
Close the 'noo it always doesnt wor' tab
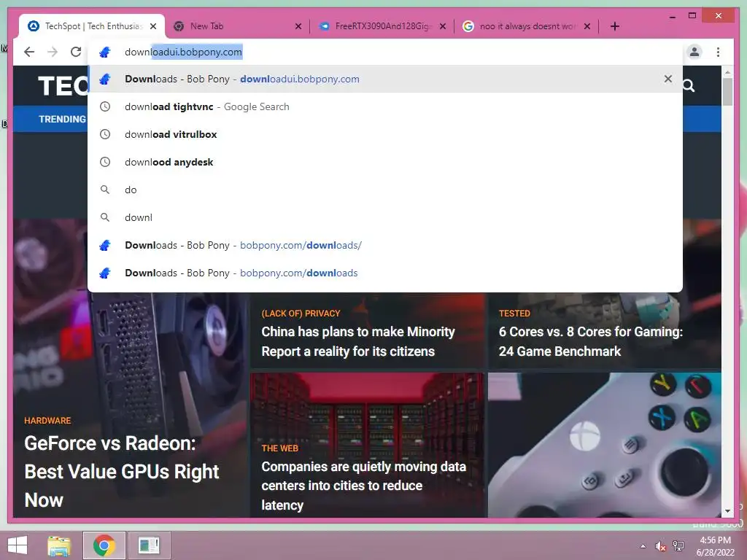point(587,26)
